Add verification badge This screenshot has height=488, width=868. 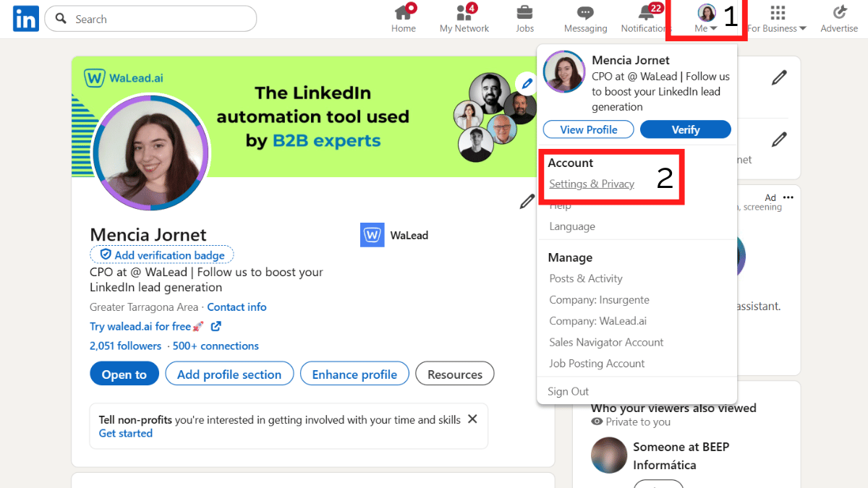(x=162, y=254)
